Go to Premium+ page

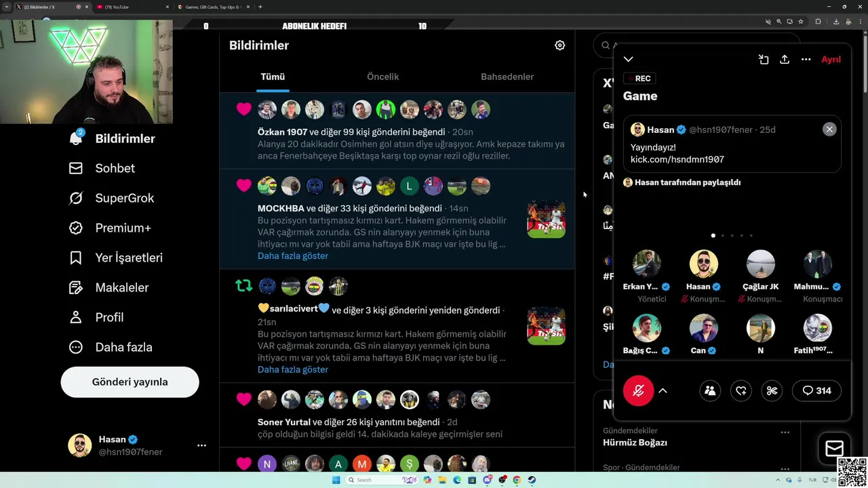(x=110, y=228)
